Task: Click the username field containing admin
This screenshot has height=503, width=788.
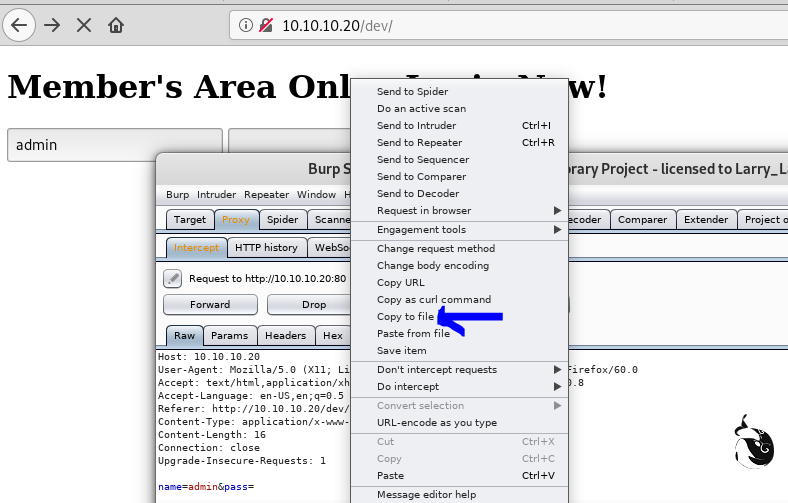Action: click(x=114, y=145)
